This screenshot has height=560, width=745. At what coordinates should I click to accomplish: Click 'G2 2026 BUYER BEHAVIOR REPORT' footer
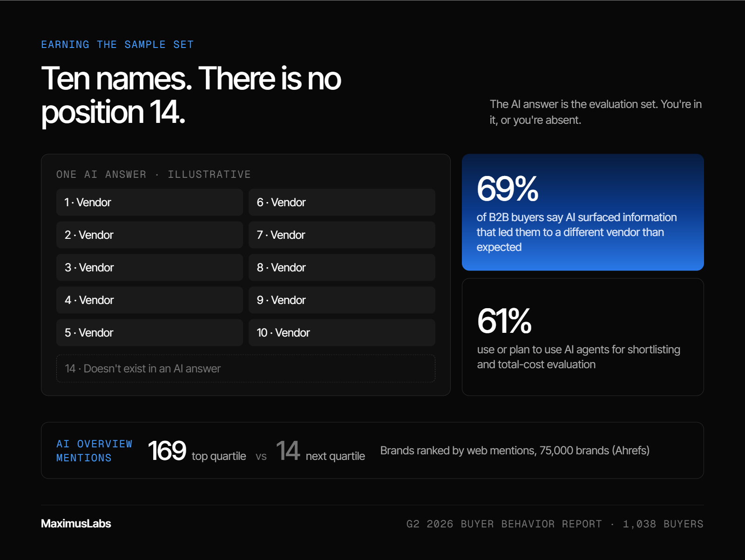click(x=555, y=524)
